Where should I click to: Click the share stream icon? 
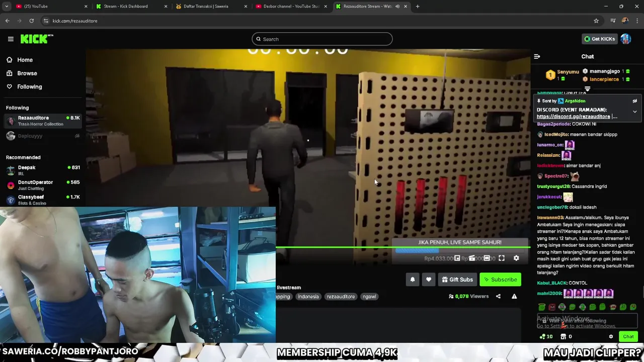tap(498, 297)
